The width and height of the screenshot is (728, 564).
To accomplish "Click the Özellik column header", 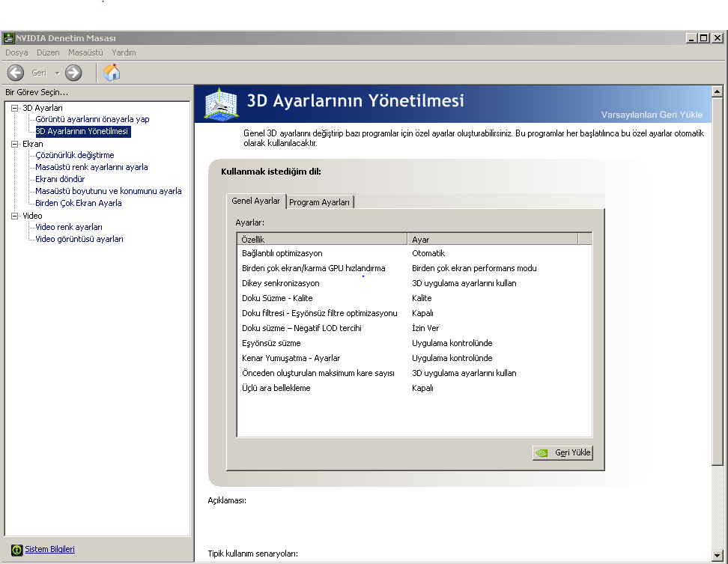I will click(322, 239).
